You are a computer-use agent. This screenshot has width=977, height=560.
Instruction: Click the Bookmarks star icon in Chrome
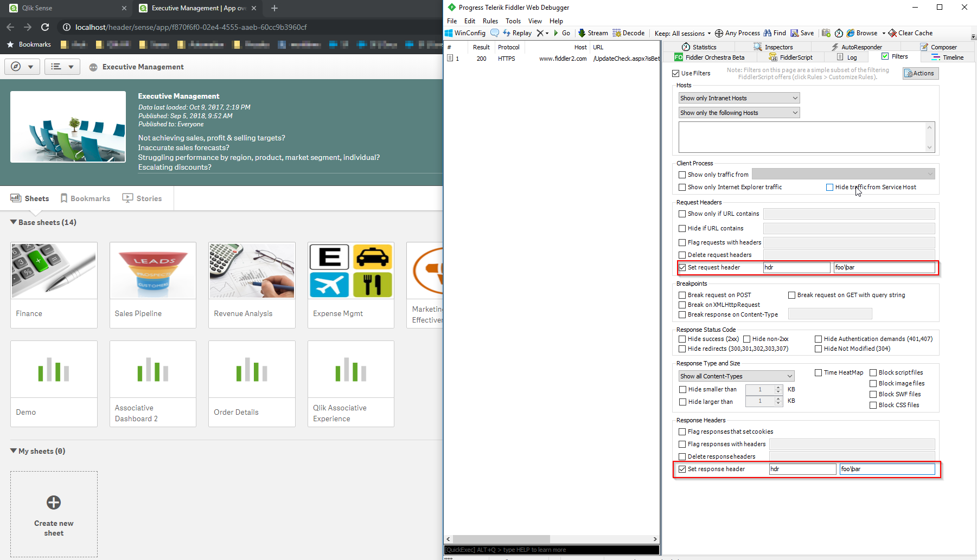coord(10,44)
